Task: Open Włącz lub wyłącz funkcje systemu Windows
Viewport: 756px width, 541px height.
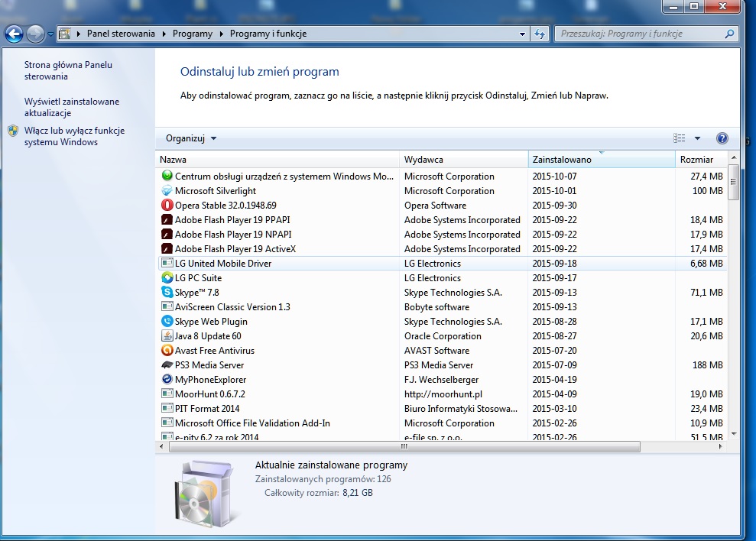Action: click(x=74, y=136)
